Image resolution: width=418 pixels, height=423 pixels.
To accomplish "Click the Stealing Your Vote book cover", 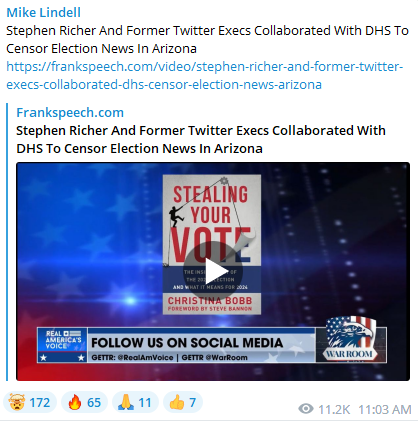I will pos(212,244).
